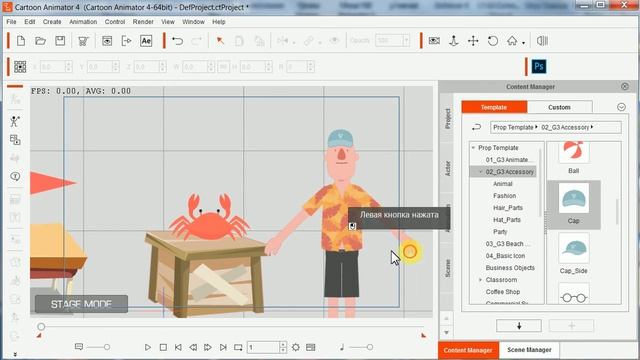Click the home view icon
This screenshot has height=360, width=640.
click(x=512, y=41)
